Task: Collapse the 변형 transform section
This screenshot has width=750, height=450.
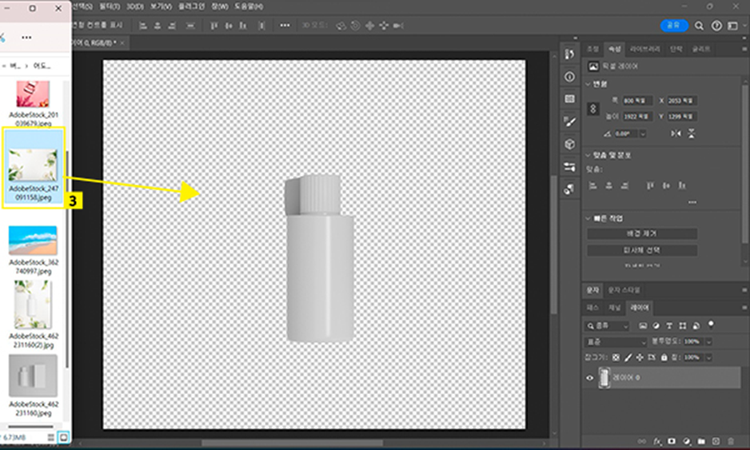Action: (588, 84)
